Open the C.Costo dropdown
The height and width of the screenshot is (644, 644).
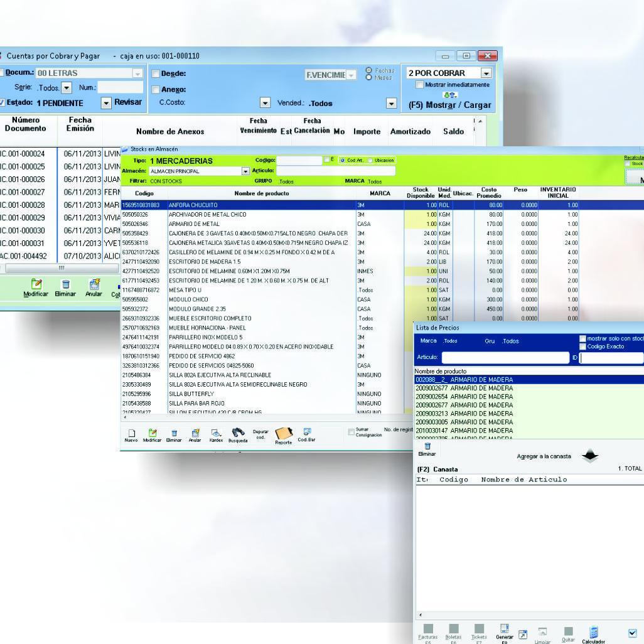[266, 103]
